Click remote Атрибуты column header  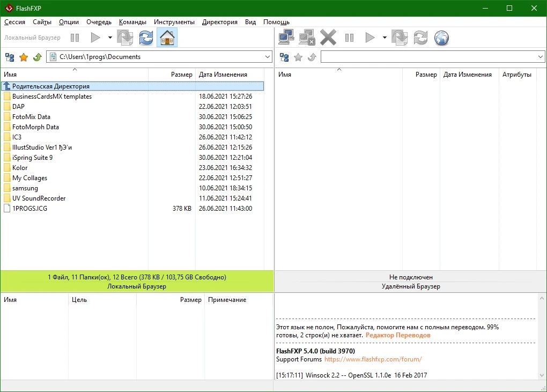tap(518, 75)
